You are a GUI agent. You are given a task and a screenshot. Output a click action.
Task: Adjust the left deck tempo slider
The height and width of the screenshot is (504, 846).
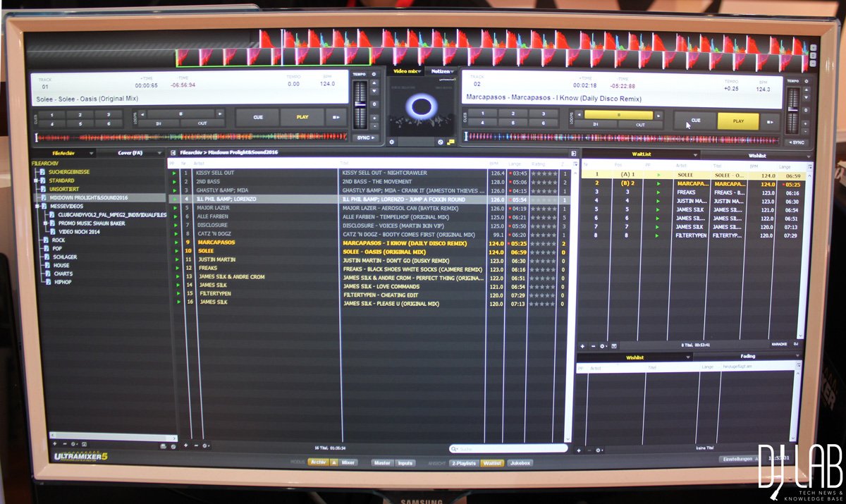[360, 104]
